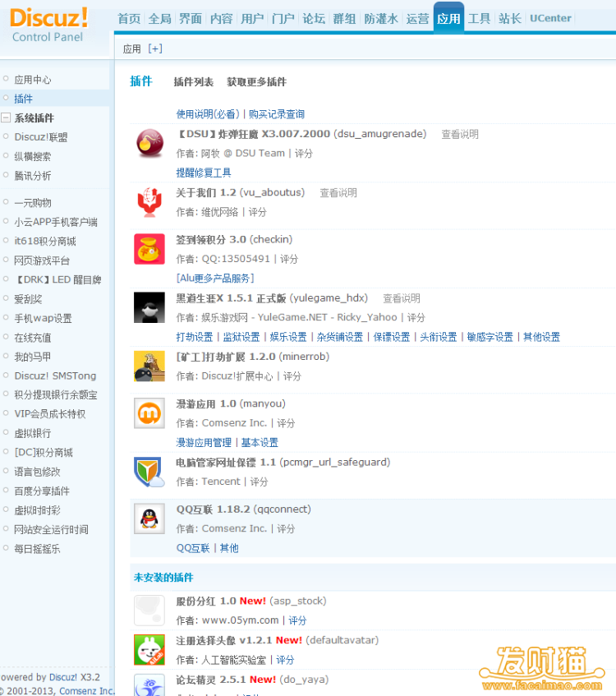Click the minerrob plugin icon
Image resolution: width=616 pixels, height=696 pixels.
click(x=149, y=366)
